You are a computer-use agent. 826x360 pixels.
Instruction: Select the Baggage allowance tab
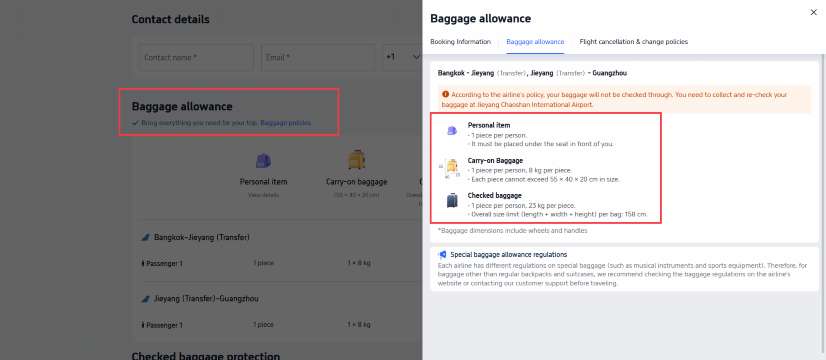(x=535, y=42)
